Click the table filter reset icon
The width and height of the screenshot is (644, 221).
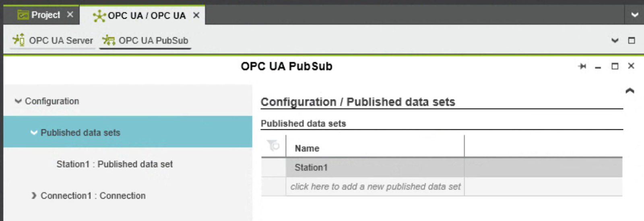tap(273, 145)
